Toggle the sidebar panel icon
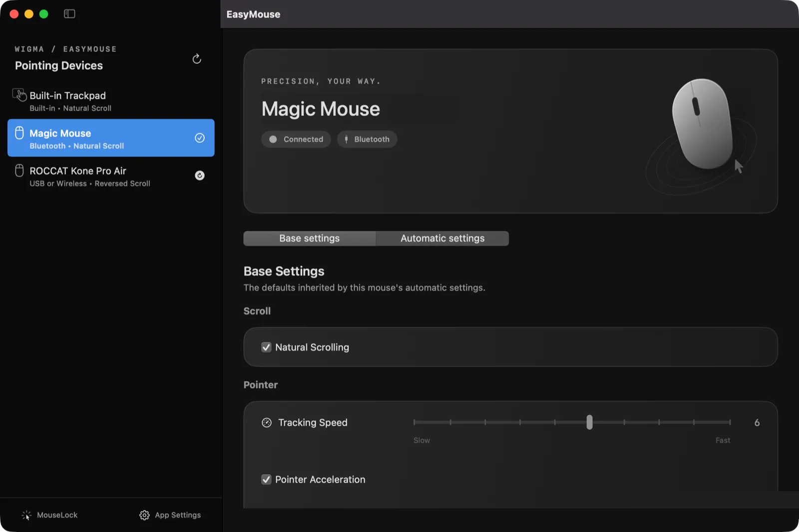The width and height of the screenshot is (799, 532). pos(69,14)
